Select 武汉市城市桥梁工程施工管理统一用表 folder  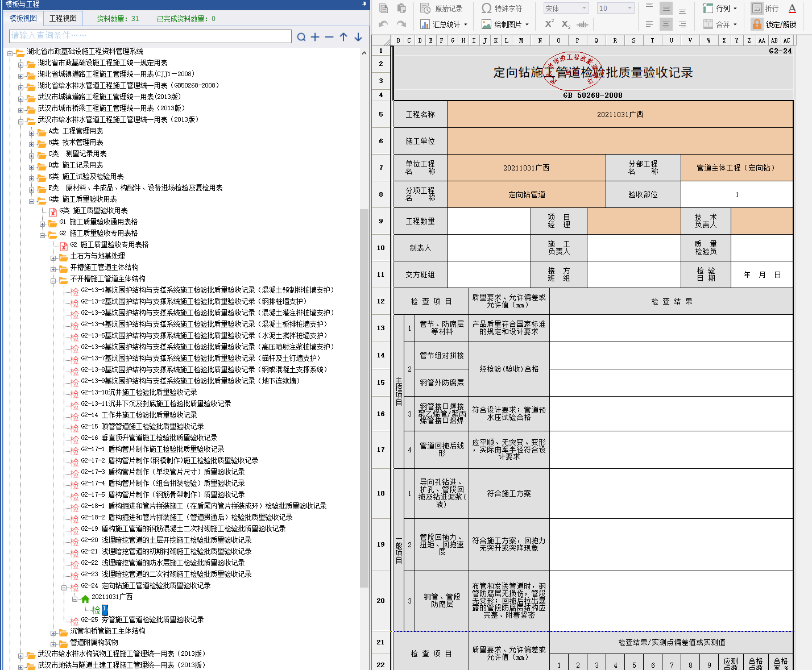111,109
